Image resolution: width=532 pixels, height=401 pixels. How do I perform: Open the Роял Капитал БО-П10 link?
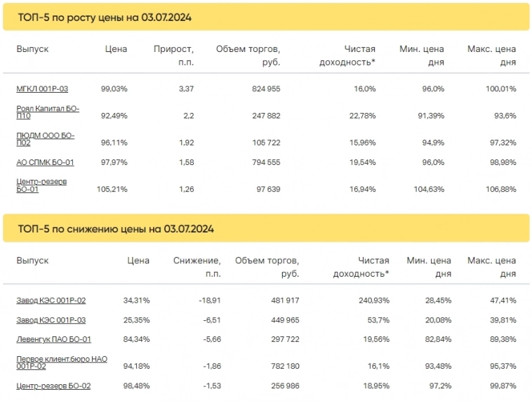48,112
